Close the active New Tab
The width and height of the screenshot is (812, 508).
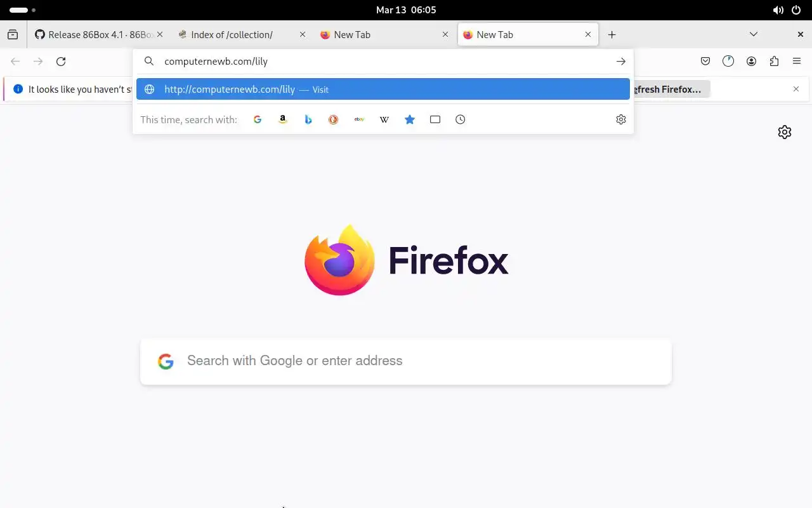point(588,35)
